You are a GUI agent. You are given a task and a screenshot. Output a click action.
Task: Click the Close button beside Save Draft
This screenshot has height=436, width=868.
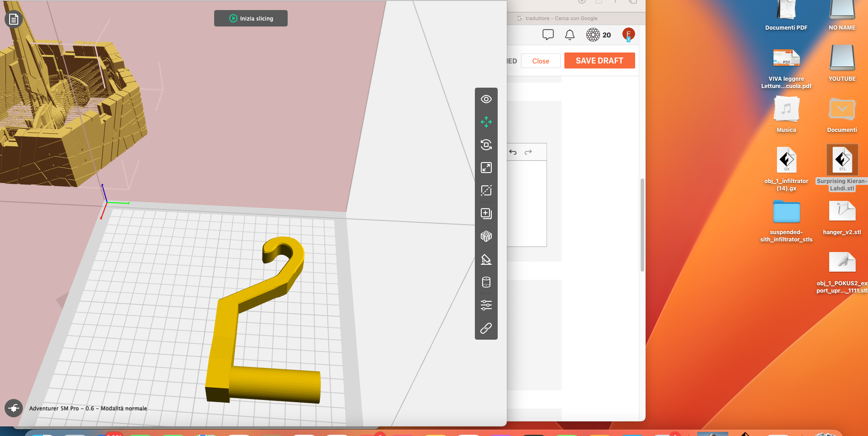(x=541, y=61)
